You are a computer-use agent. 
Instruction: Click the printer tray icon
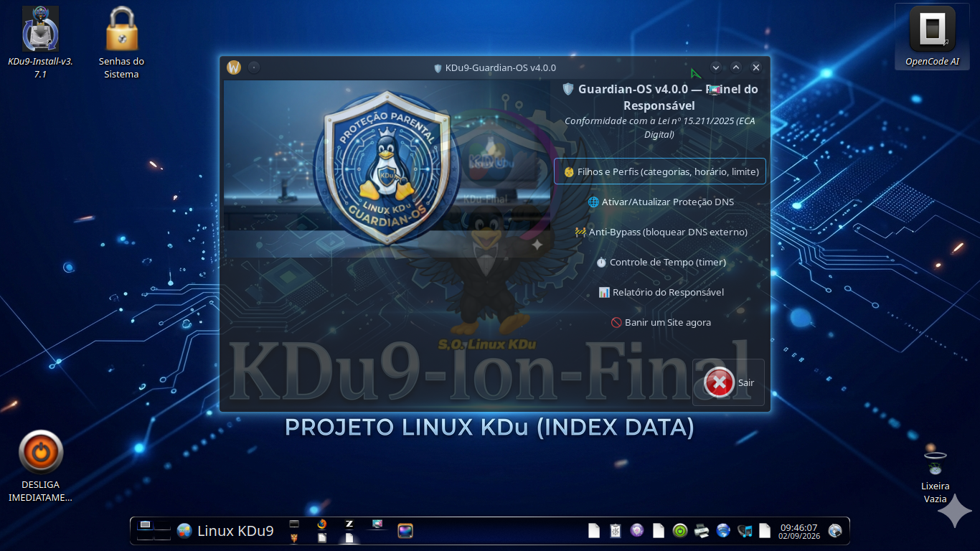click(702, 531)
